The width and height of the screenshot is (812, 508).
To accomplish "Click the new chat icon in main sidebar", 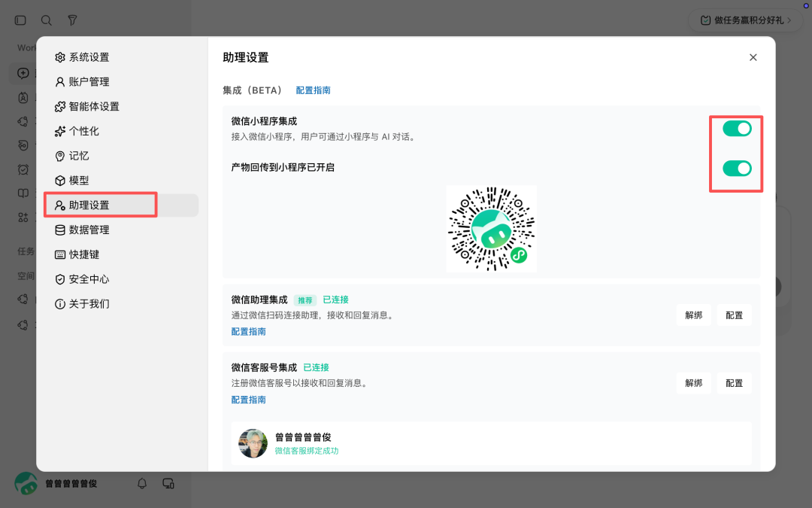I will pyautogui.click(x=23, y=73).
